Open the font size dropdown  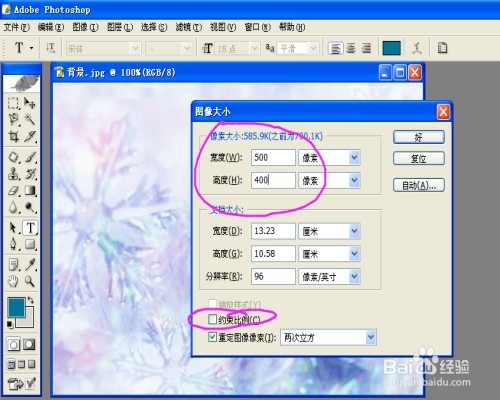(x=255, y=49)
